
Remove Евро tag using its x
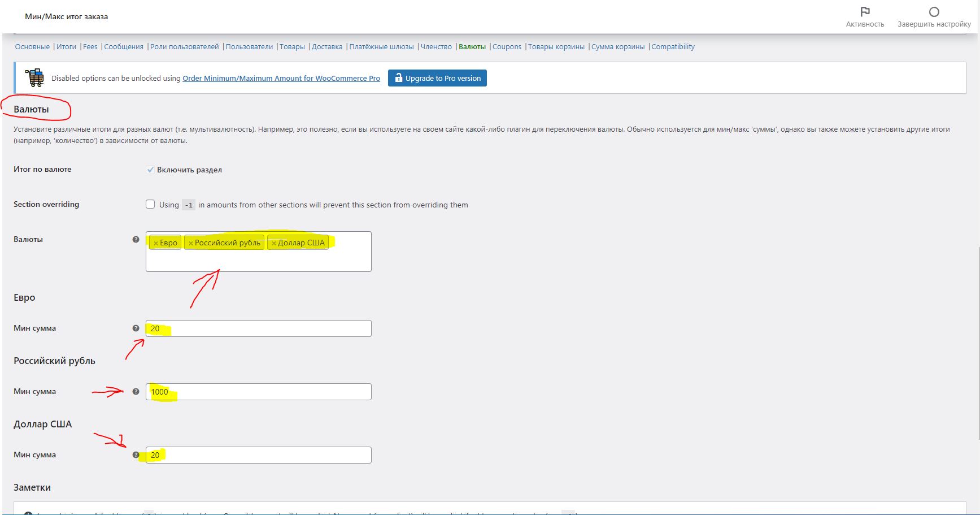tap(156, 243)
